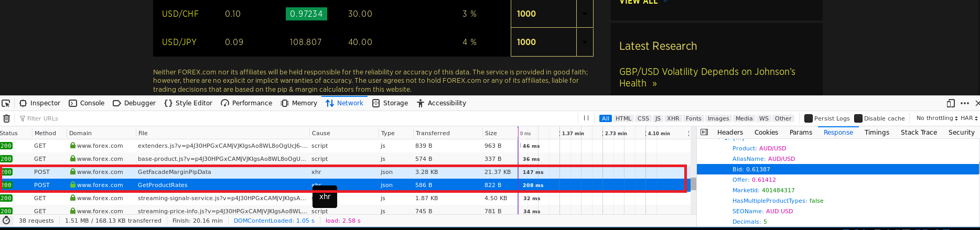
Task: Select the GetFacadeMarginPipData request row
Action: click(x=174, y=172)
